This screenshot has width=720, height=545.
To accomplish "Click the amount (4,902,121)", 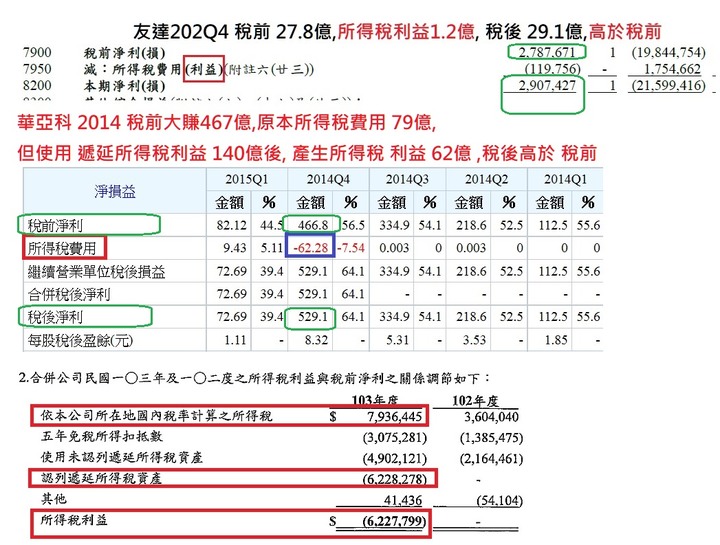I will 395,459.
